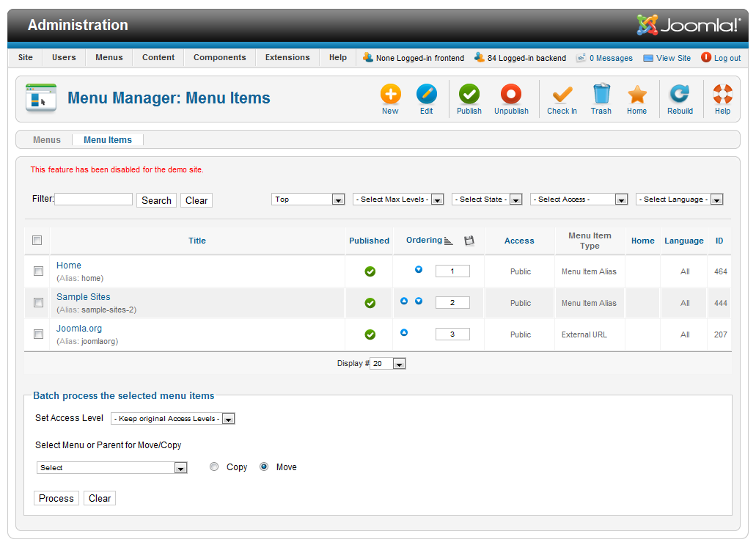Image resolution: width=756 pixels, height=545 pixels.
Task: Set default with the Home star icon
Action: [636, 95]
